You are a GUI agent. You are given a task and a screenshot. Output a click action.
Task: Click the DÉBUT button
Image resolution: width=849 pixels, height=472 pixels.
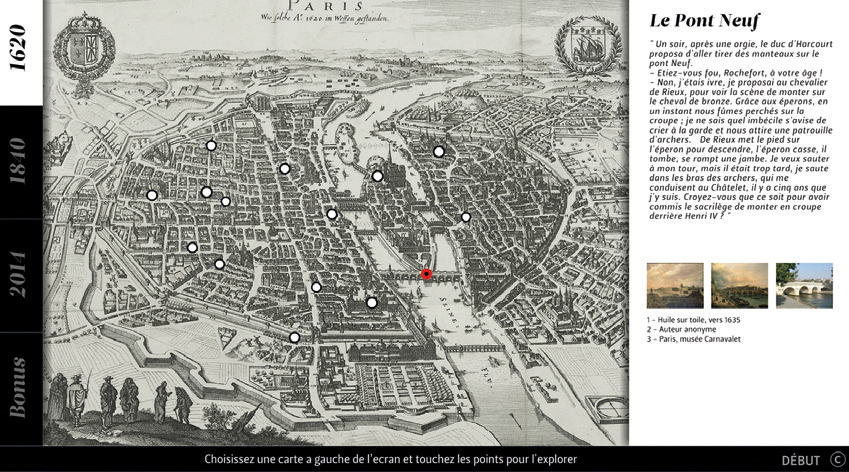coord(800,460)
